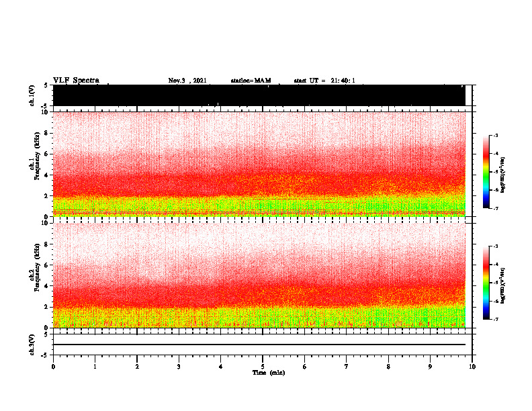
Task: Click time axis tick label 2
Action: pyautogui.click(x=137, y=367)
